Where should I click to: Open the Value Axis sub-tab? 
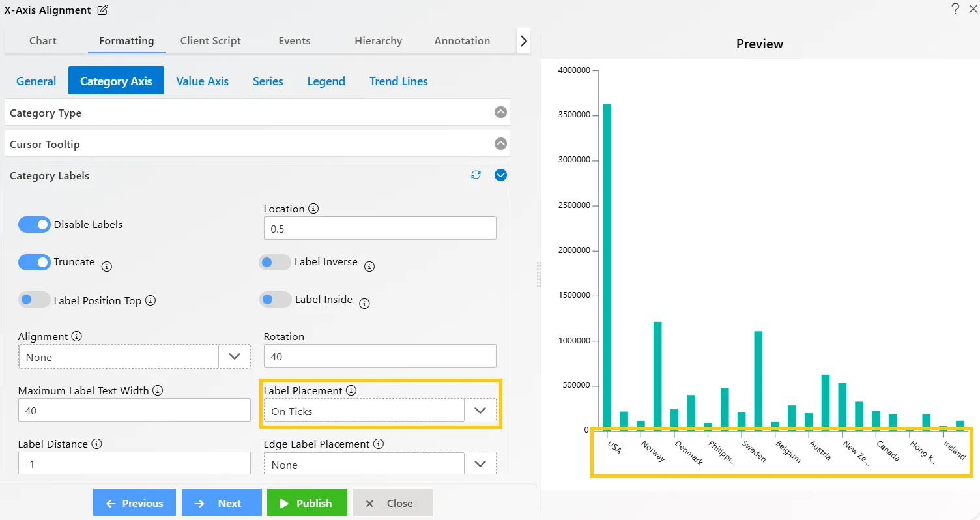tap(202, 81)
